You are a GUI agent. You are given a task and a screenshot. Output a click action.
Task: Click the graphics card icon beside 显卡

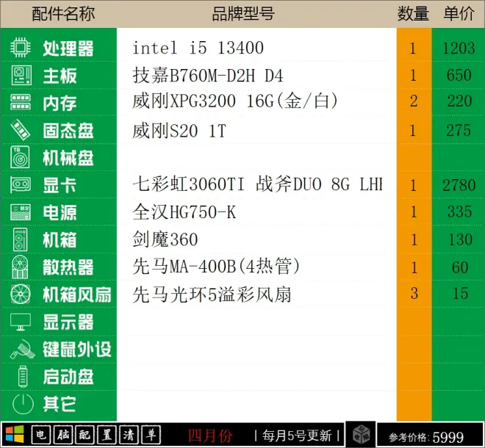click(20, 185)
